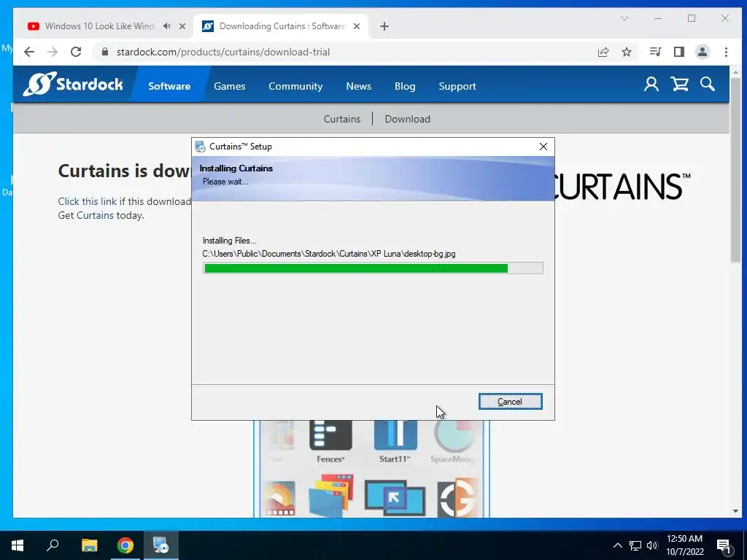This screenshot has height=560, width=747.
Task: Click the 'Click this link' download link
Action: point(88,201)
